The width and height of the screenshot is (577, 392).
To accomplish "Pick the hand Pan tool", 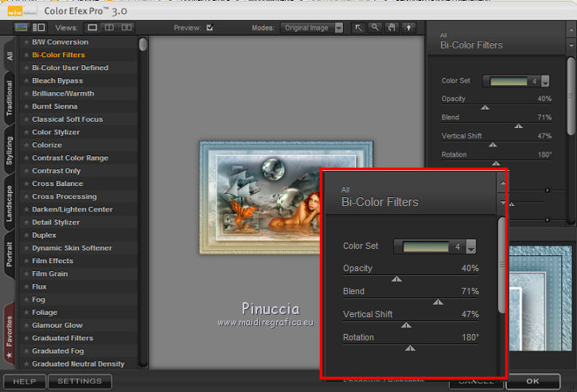I will (x=392, y=28).
